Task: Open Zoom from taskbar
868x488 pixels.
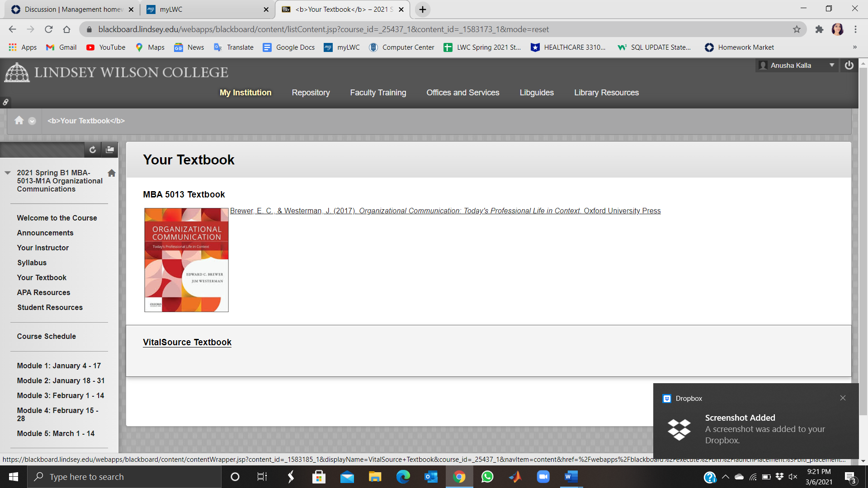Action: [543, 477]
